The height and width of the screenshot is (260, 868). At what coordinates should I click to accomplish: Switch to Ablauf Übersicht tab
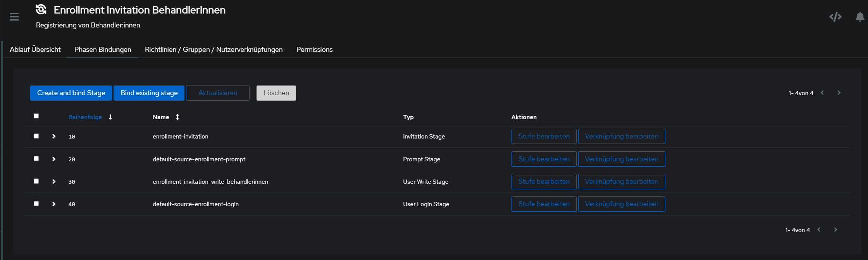tap(35, 50)
